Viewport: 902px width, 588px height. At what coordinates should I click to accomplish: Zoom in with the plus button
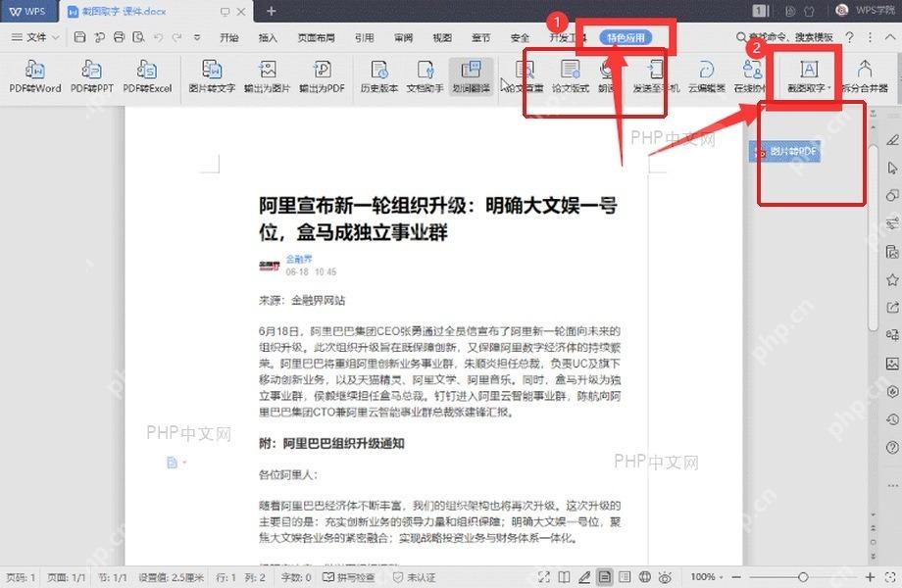(870, 577)
